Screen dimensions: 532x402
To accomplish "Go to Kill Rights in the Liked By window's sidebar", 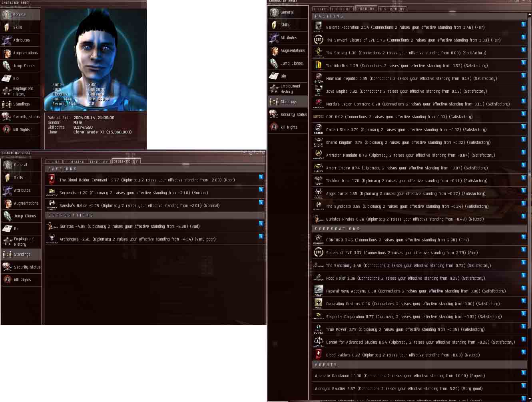I will (288, 127).
